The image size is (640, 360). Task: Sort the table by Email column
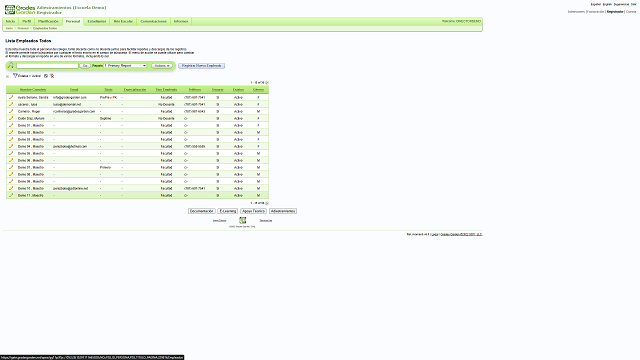pyautogui.click(x=74, y=89)
